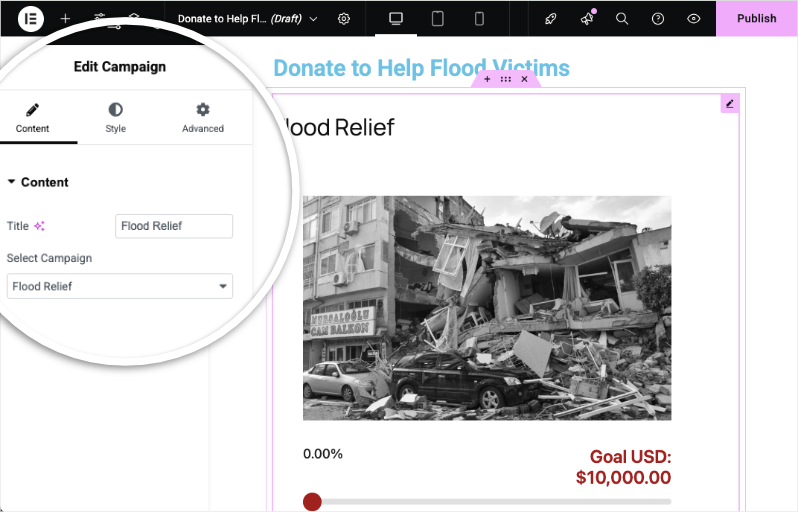The width and height of the screenshot is (798, 512).
Task: Click the Goal USD $10,000.00 text
Action: 623,467
